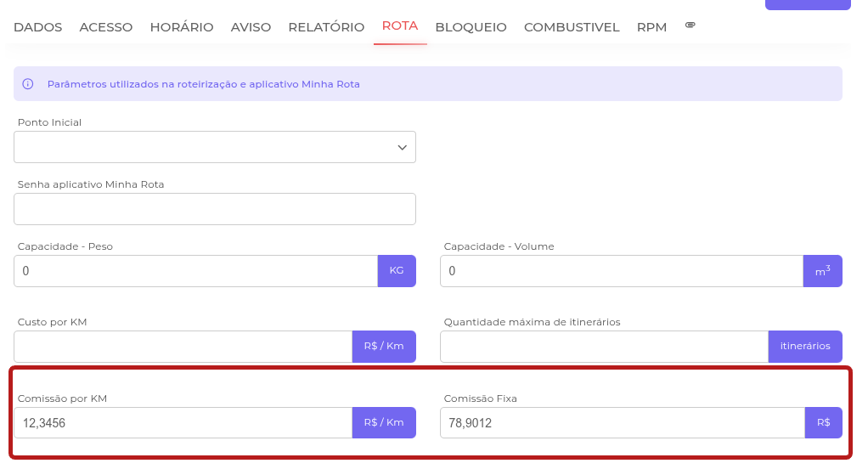Click the Parâmetros utilizados na roteirização banner text
Screen dimensions: 868x469
tap(203, 84)
